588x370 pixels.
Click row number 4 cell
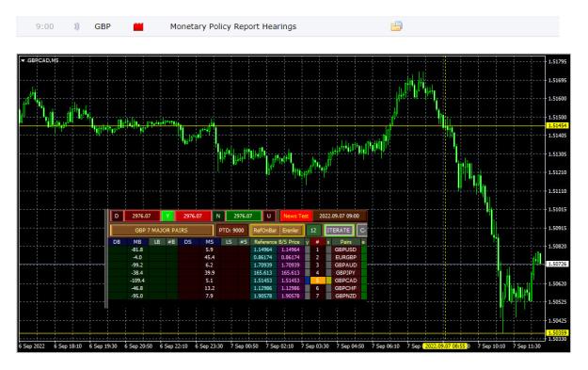coord(318,273)
